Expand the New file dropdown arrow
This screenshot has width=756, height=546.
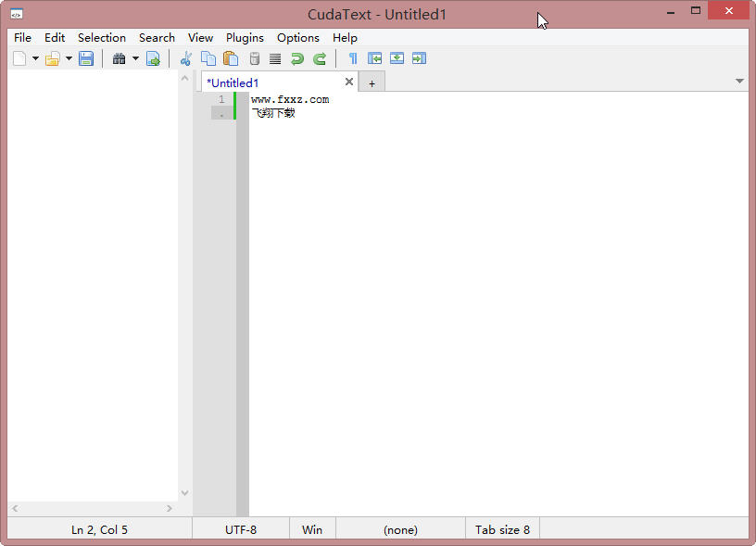coord(36,58)
